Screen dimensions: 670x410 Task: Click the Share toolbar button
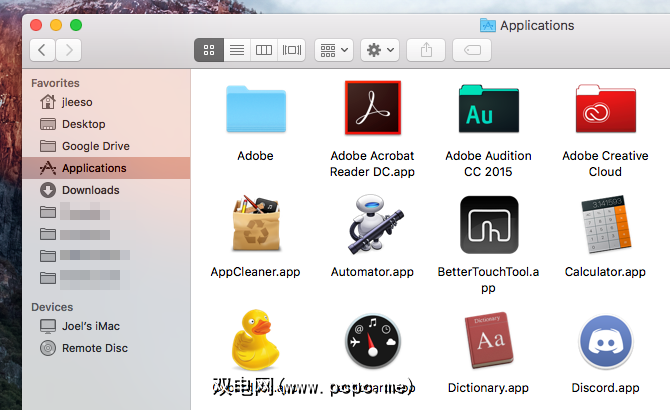pyautogui.click(x=426, y=50)
